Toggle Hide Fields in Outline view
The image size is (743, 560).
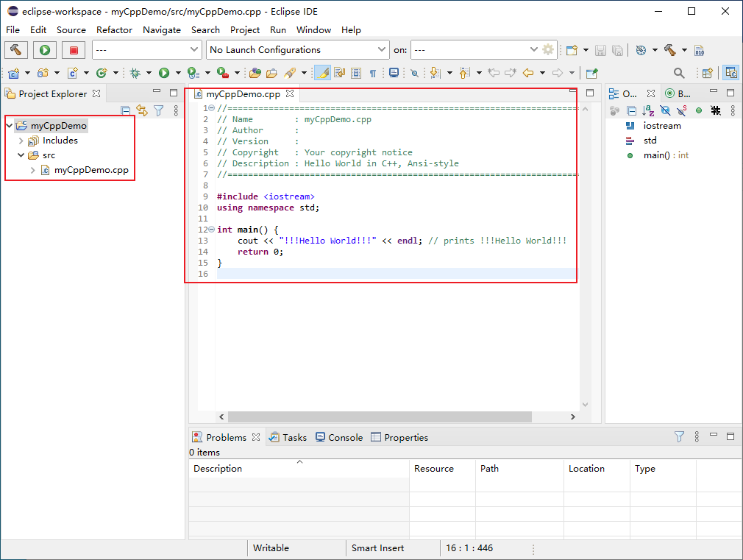pyautogui.click(x=665, y=110)
